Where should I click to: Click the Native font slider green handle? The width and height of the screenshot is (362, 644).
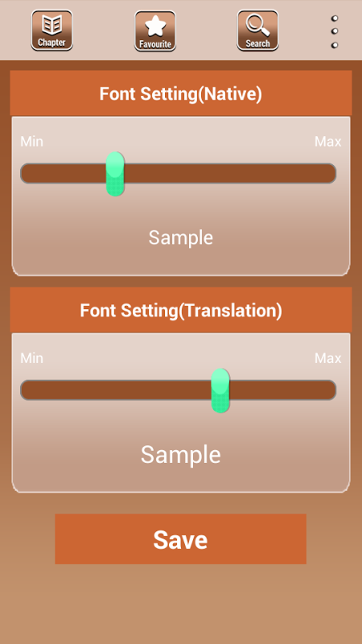pos(115,174)
